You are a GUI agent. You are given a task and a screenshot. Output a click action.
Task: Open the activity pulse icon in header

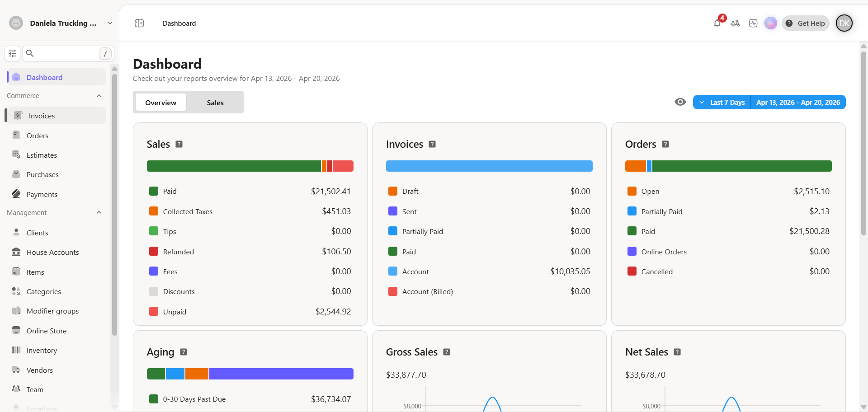click(753, 23)
